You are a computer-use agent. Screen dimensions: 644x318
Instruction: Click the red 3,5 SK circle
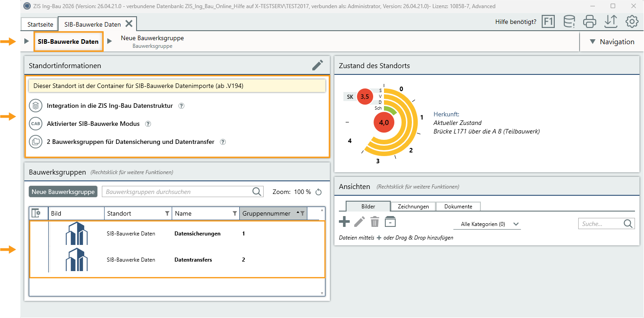[364, 97]
